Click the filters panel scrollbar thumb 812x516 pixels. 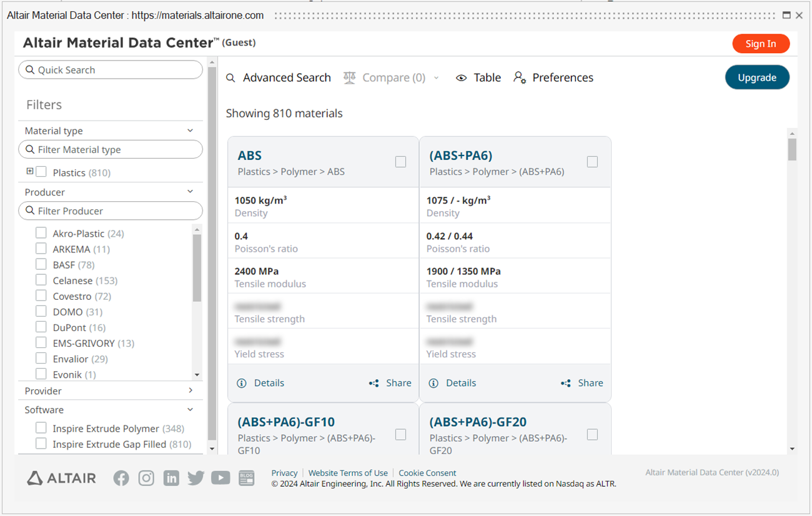pyautogui.click(x=212, y=253)
